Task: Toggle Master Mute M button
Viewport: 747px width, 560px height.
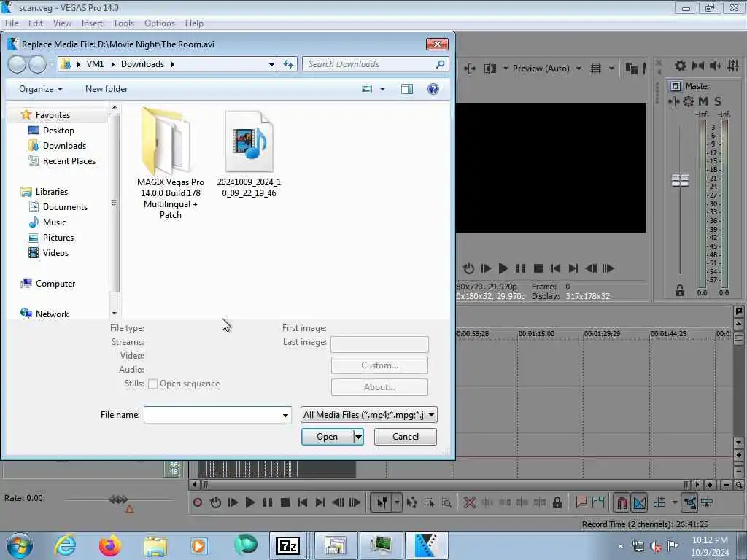Action: [703, 101]
